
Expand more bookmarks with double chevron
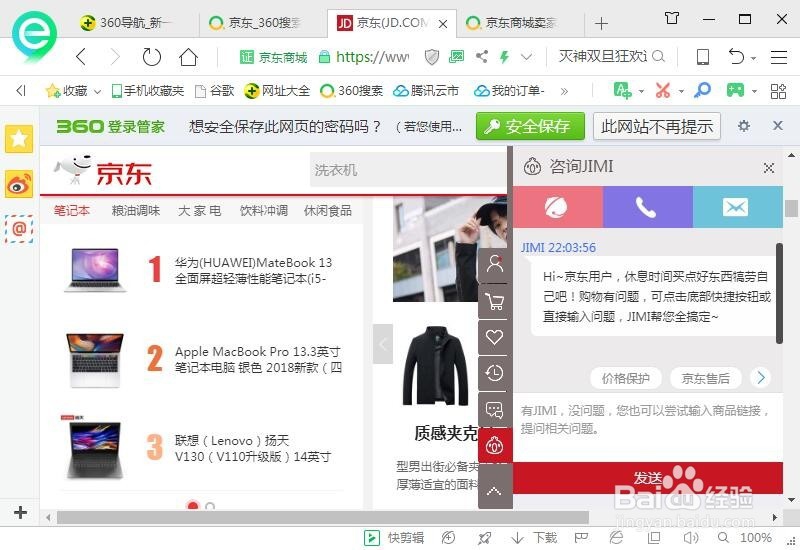[564, 91]
